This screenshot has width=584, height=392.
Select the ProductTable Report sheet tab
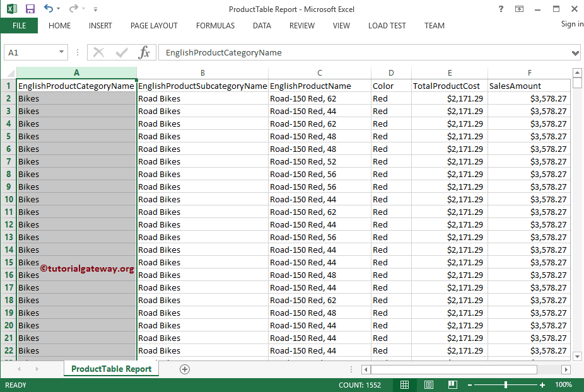point(111,369)
